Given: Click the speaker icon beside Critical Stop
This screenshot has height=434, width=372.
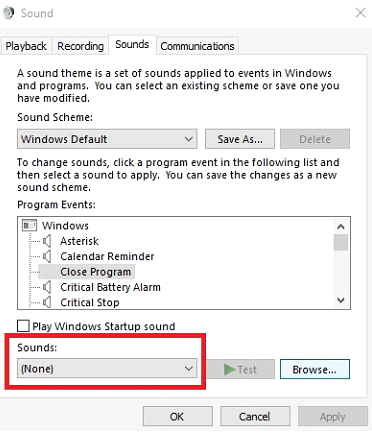Looking at the screenshot, I should pyautogui.click(x=47, y=302).
